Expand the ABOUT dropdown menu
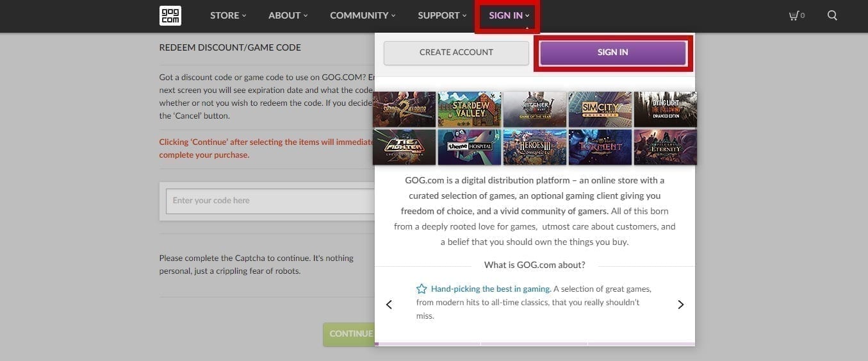This screenshot has height=361, width=868. point(288,15)
